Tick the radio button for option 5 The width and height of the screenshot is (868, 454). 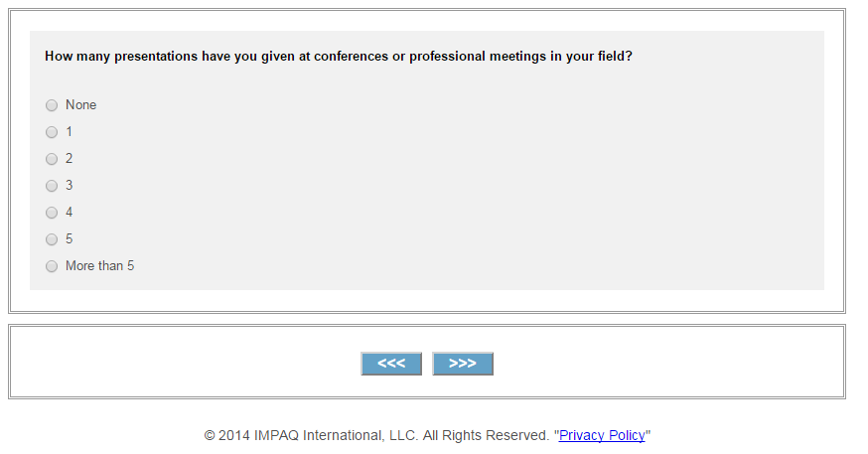52,239
